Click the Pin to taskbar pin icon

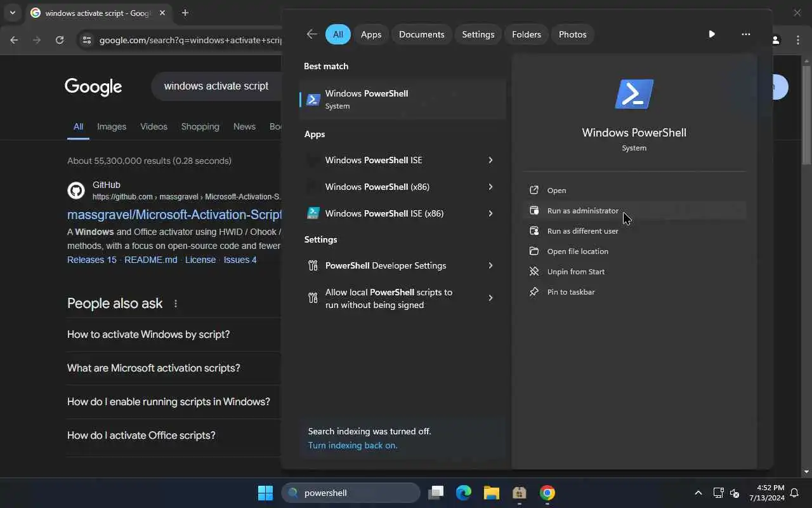[534, 292]
